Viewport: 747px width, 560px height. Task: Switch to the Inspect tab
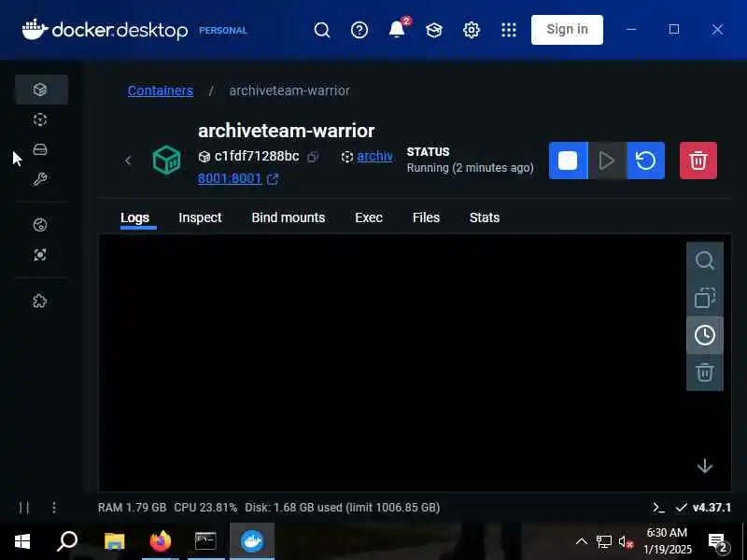pos(200,217)
